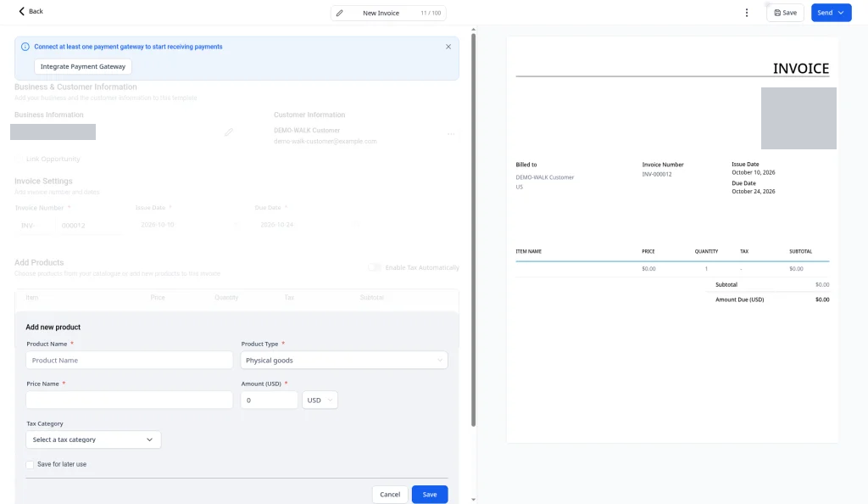The height and width of the screenshot is (504, 868).
Task: Click into the Price Name field
Action: [130, 400]
